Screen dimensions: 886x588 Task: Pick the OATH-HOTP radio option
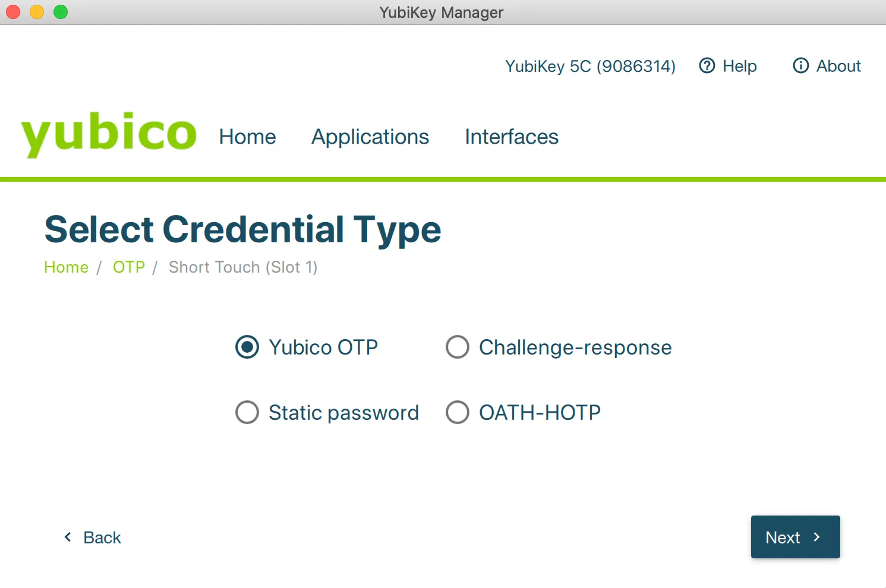[x=458, y=412]
